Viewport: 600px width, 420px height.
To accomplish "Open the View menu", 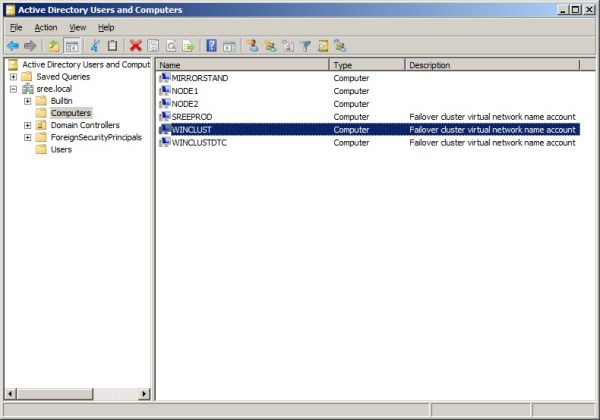I will coord(77,27).
